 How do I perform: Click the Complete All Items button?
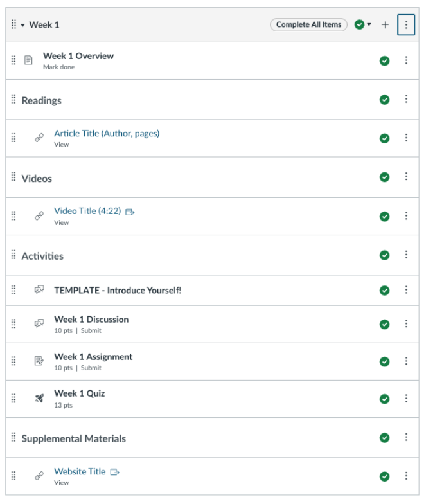tap(308, 24)
